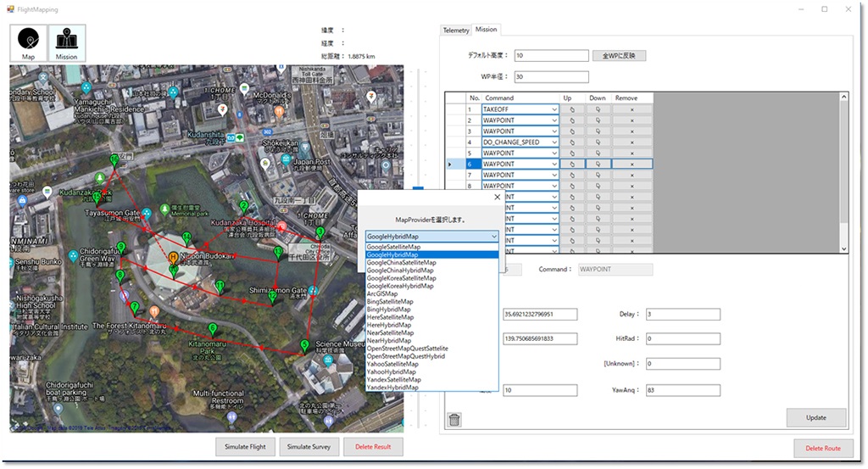Focus the HitRad input field
Viewport: 868px width, 469px height.
coord(683,338)
